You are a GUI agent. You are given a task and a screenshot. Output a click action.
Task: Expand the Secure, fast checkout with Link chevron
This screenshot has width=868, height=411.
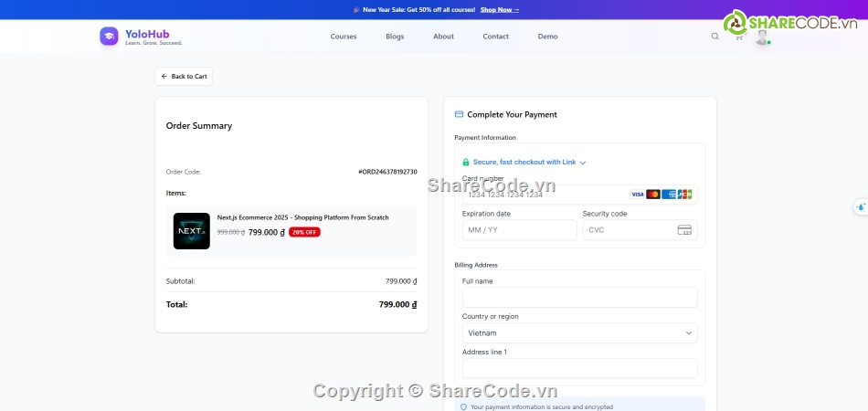(583, 163)
